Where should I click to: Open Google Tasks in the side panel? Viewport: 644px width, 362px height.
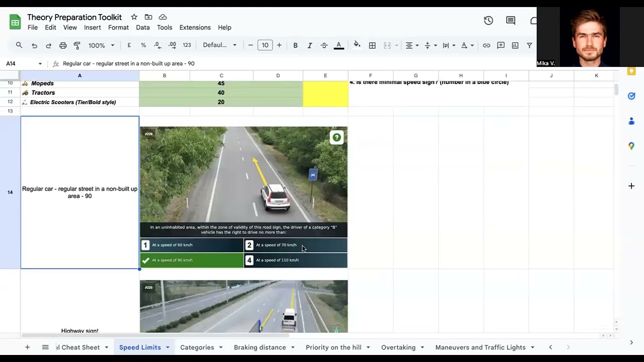(x=631, y=96)
